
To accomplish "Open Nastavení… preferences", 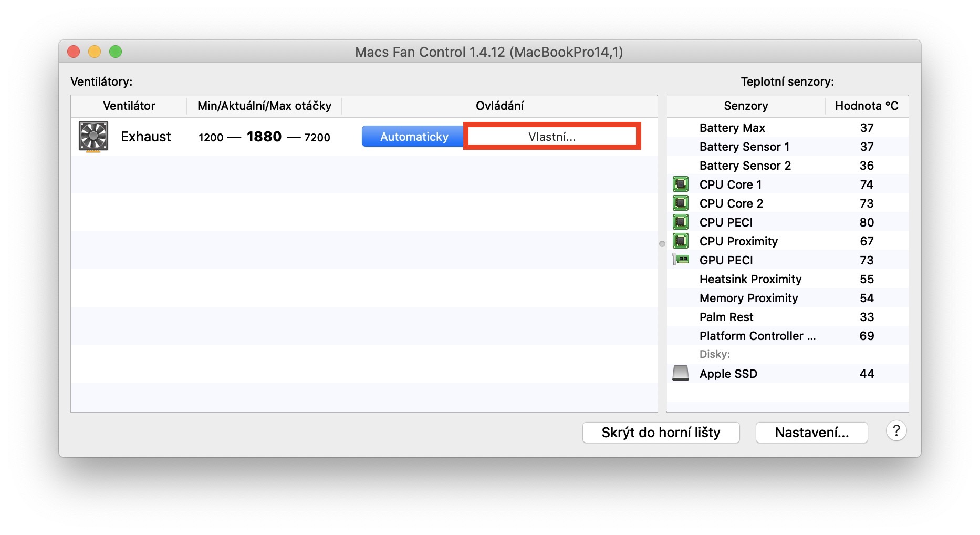I will [x=812, y=433].
